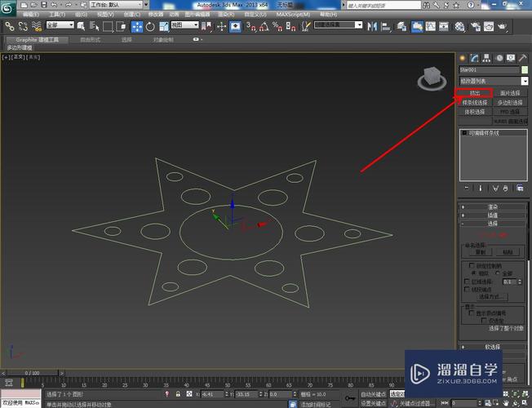Expand the 软选择 rollout

[x=492, y=347]
